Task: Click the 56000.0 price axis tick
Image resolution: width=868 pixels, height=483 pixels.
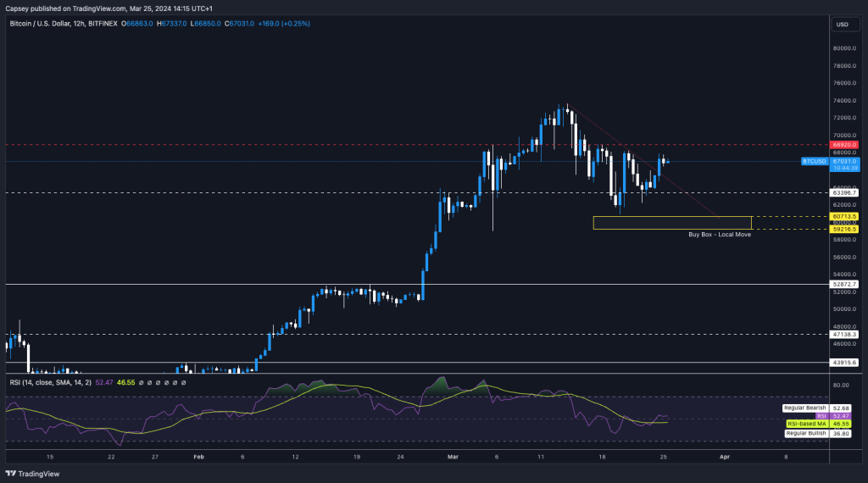Action: click(x=845, y=258)
